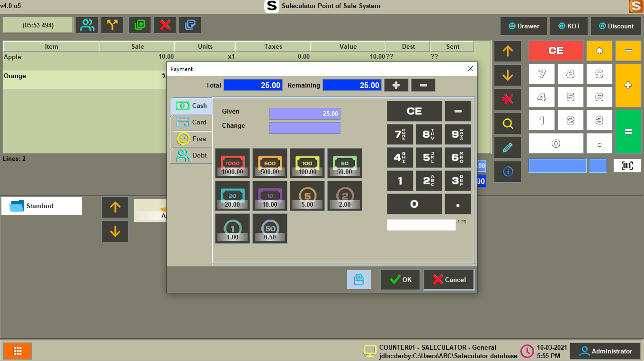Image resolution: width=644 pixels, height=361 pixels.
Task: Click the red X delete ticket icon
Action: 165,25
